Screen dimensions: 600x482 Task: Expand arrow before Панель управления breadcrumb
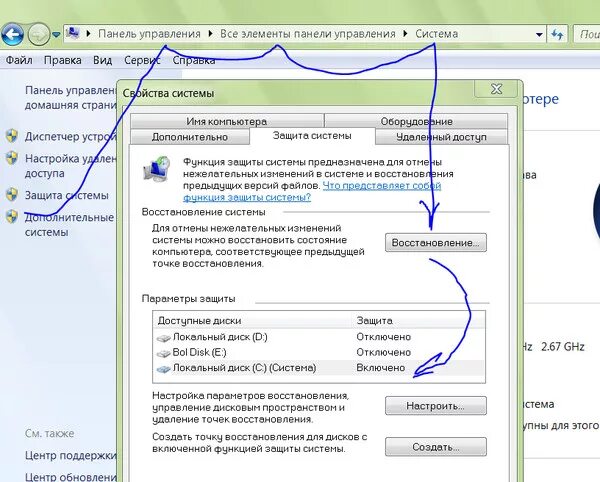(88, 34)
